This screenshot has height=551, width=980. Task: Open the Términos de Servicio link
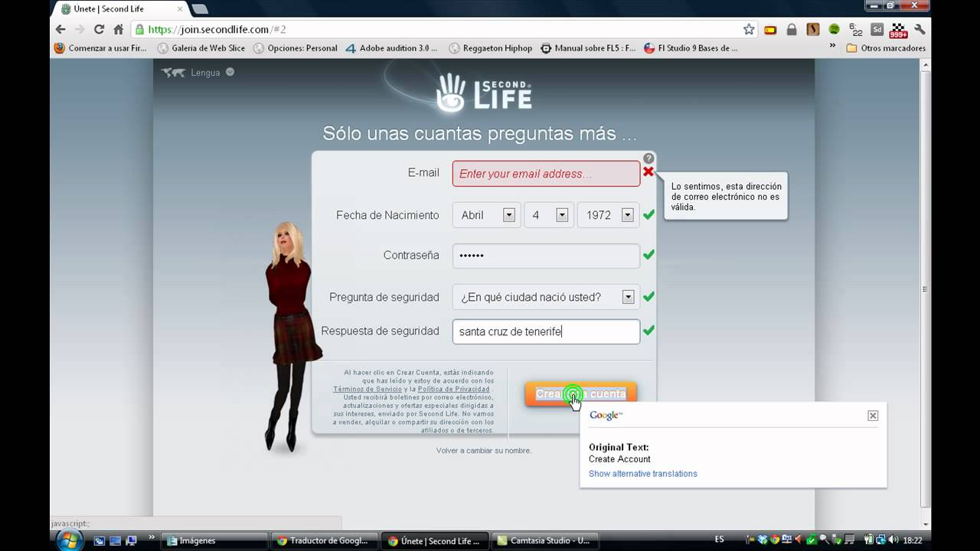pyautogui.click(x=367, y=390)
